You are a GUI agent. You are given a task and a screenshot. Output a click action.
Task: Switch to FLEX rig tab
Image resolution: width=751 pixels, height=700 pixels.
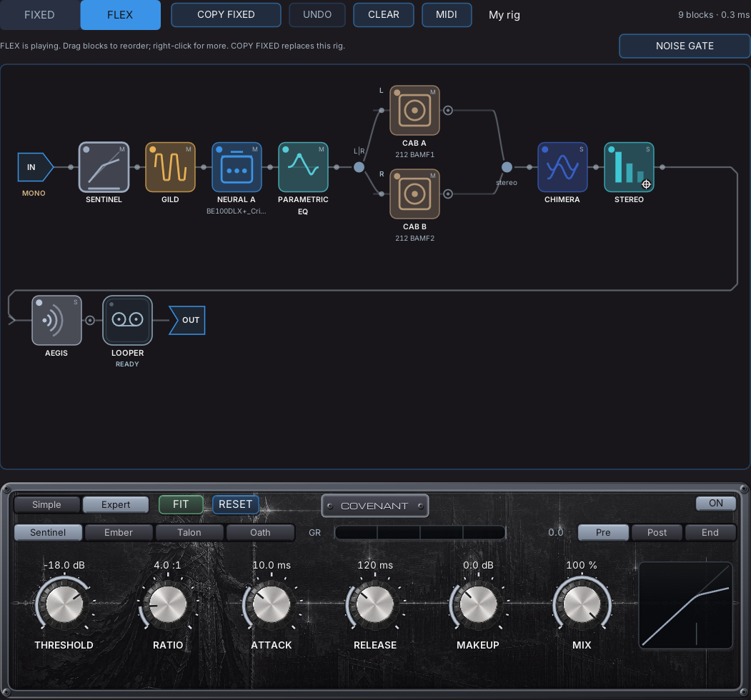click(x=120, y=15)
